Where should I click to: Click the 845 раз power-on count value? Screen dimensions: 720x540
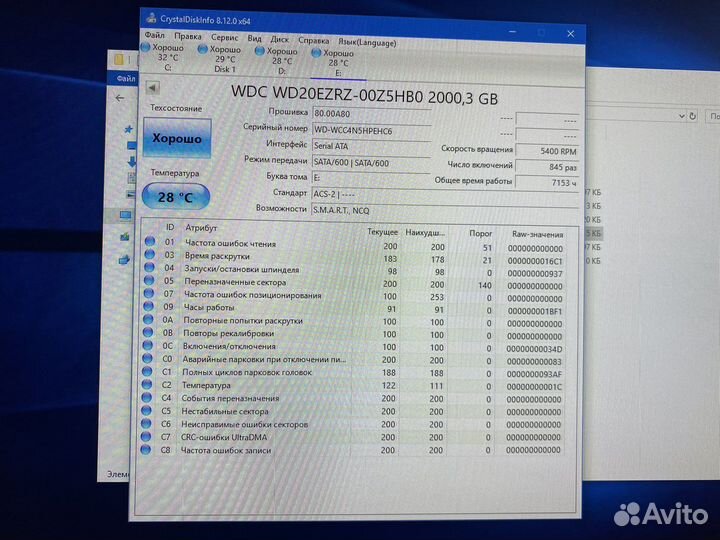547,167
